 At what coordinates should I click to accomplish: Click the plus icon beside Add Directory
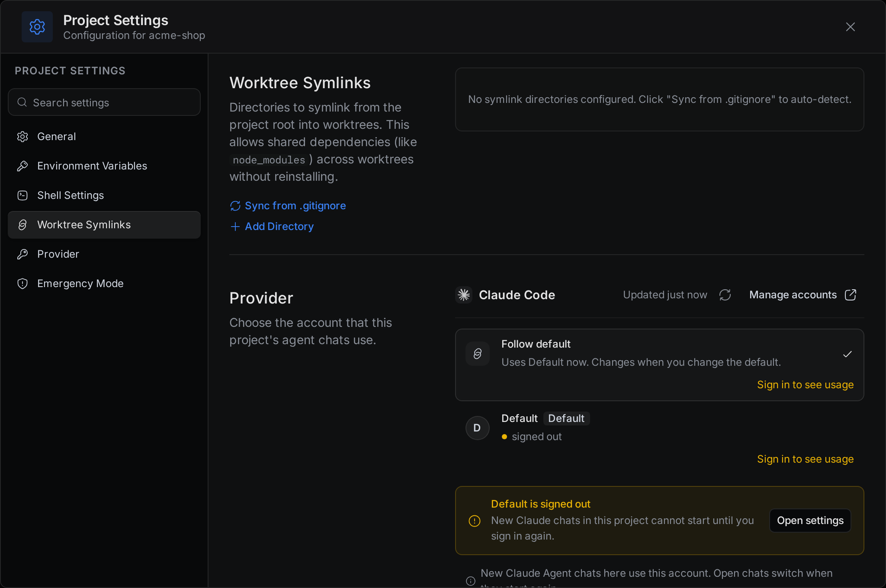coord(235,227)
